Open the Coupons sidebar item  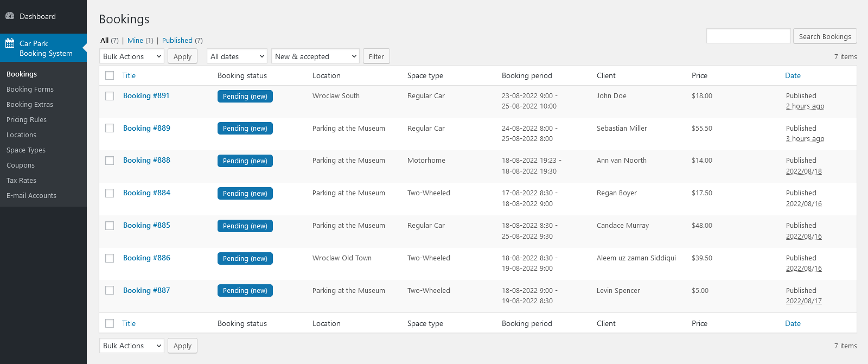(x=21, y=165)
